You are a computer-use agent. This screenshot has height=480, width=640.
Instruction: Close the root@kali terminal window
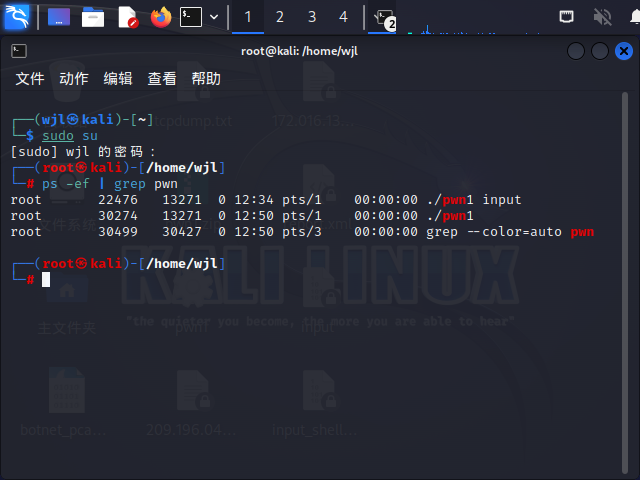coord(624,51)
